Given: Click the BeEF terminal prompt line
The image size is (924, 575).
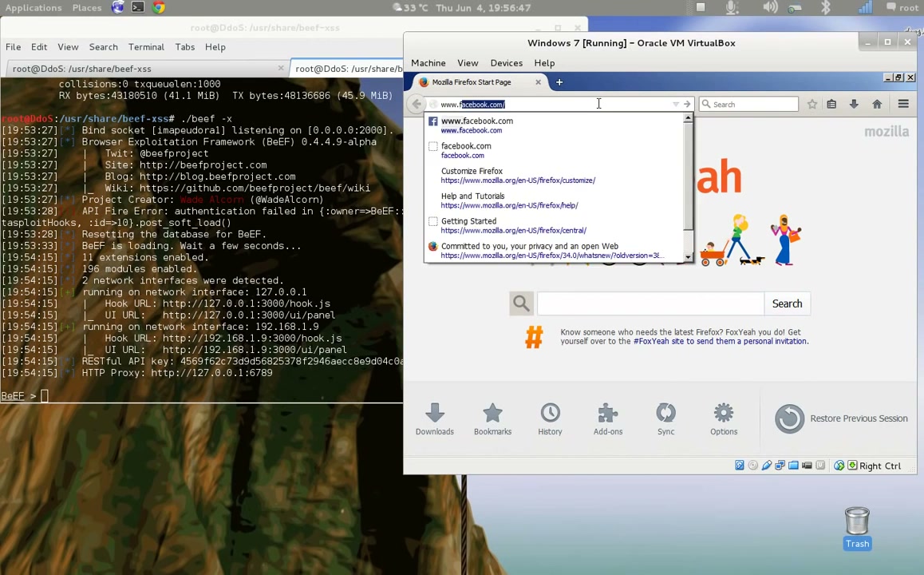Looking at the screenshot, I should [202, 396].
